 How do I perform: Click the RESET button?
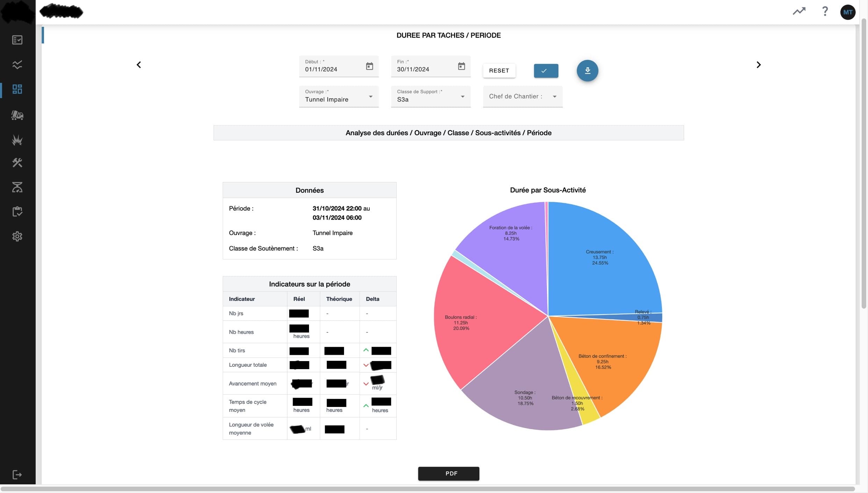pyautogui.click(x=499, y=71)
